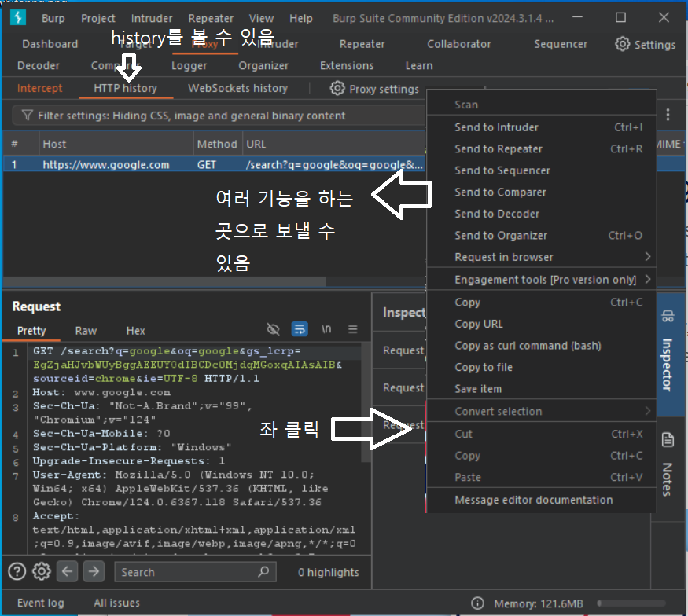Open the Burp menu
Screen dimensions: 688x616
tap(53, 18)
